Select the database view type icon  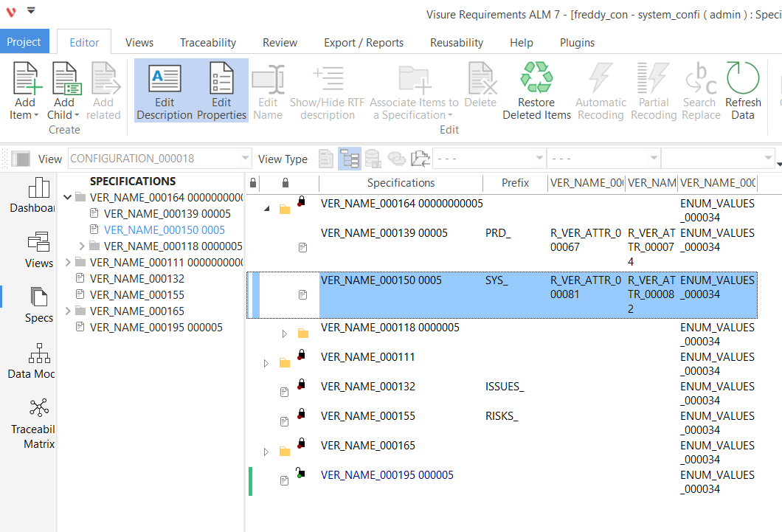pos(373,159)
